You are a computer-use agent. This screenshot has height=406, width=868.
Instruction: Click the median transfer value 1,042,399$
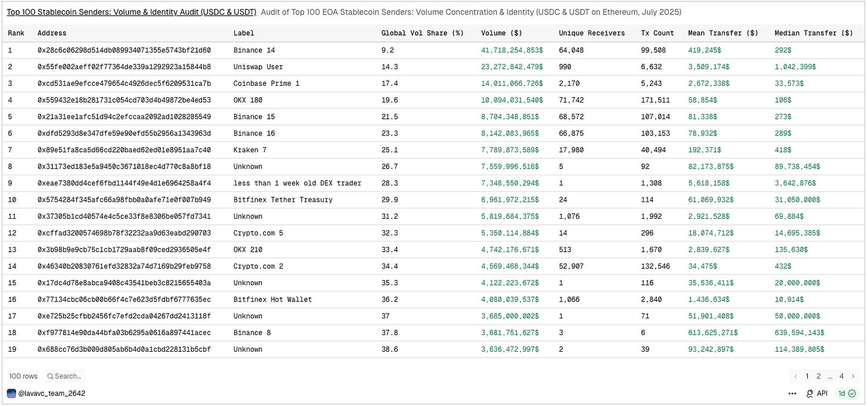coord(795,67)
